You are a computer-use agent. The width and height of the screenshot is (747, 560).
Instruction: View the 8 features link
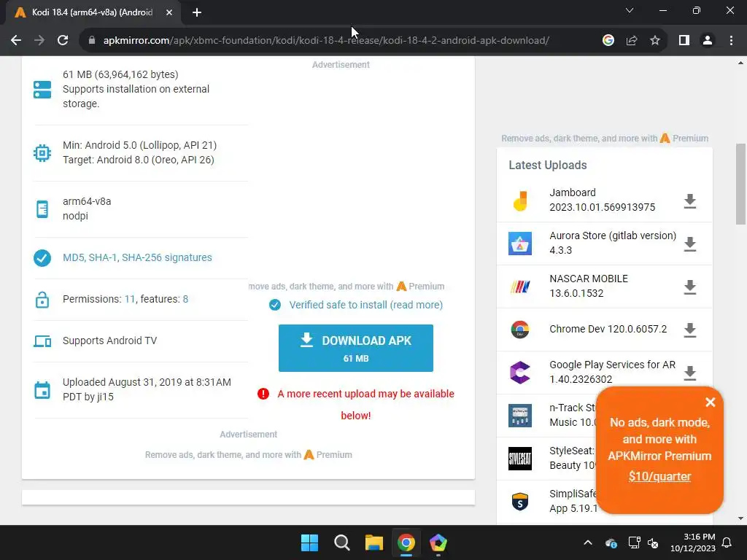pyautogui.click(x=185, y=299)
